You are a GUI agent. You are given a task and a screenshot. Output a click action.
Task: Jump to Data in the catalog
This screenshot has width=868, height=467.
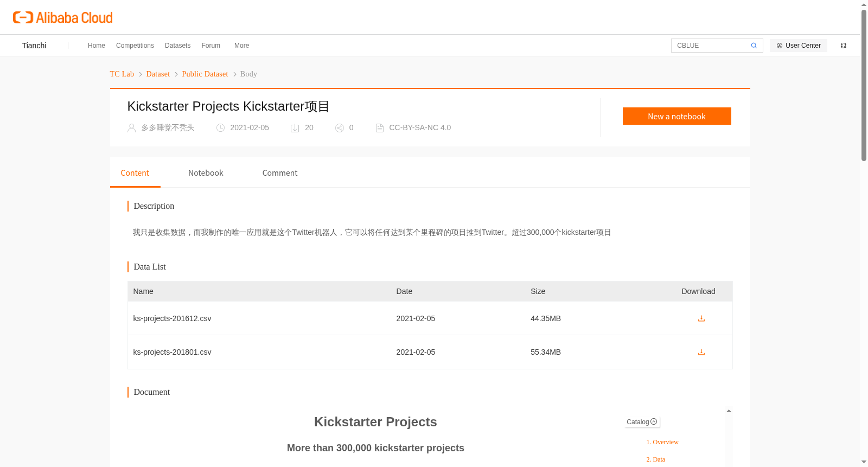pyautogui.click(x=656, y=459)
